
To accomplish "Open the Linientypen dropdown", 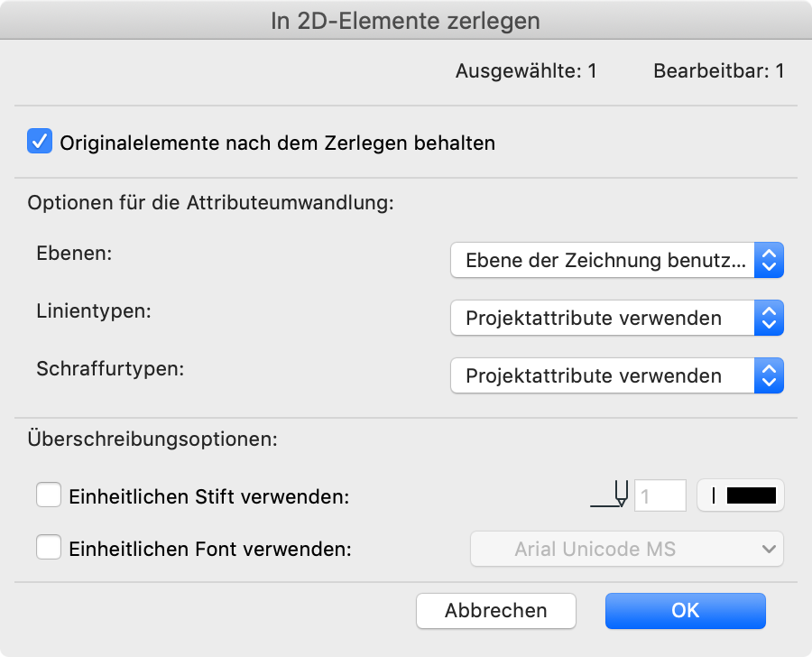I will (x=617, y=318).
